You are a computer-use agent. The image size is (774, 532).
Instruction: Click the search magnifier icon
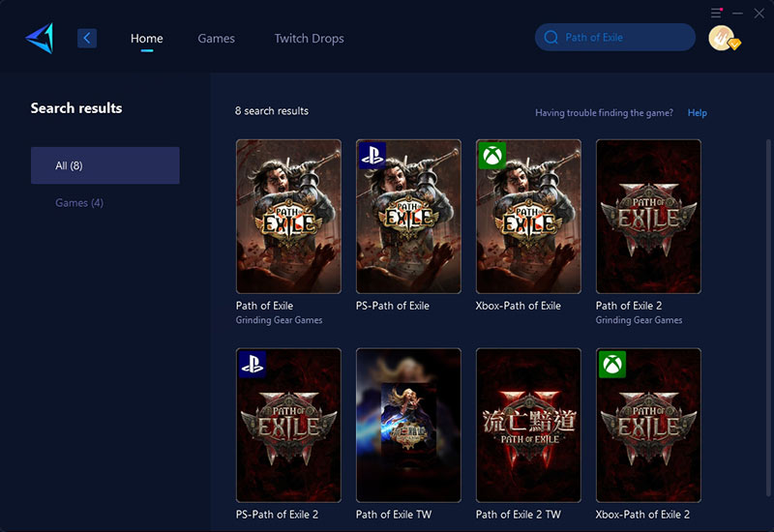(x=551, y=38)
